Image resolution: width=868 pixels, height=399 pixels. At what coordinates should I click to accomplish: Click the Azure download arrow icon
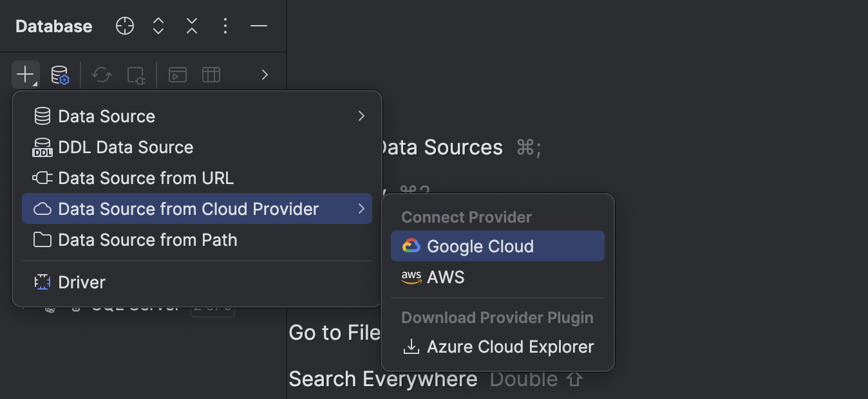click(x=411, y=347)
